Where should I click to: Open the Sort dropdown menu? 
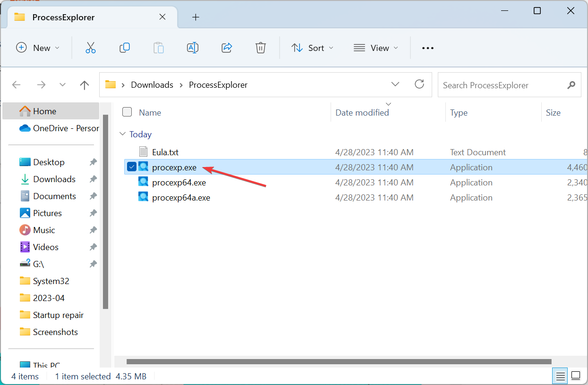pyautogui.click(x=313, y=48)
